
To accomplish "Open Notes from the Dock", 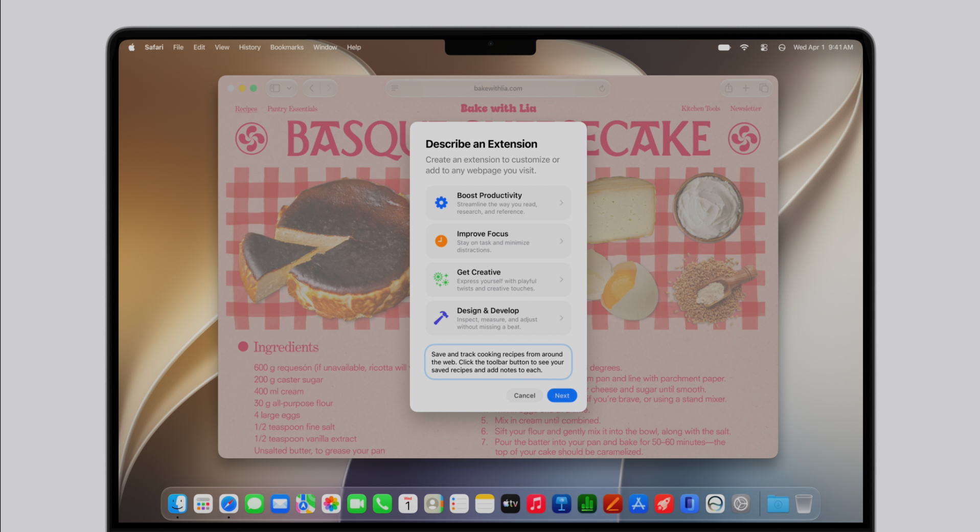I will pos(485,504).
